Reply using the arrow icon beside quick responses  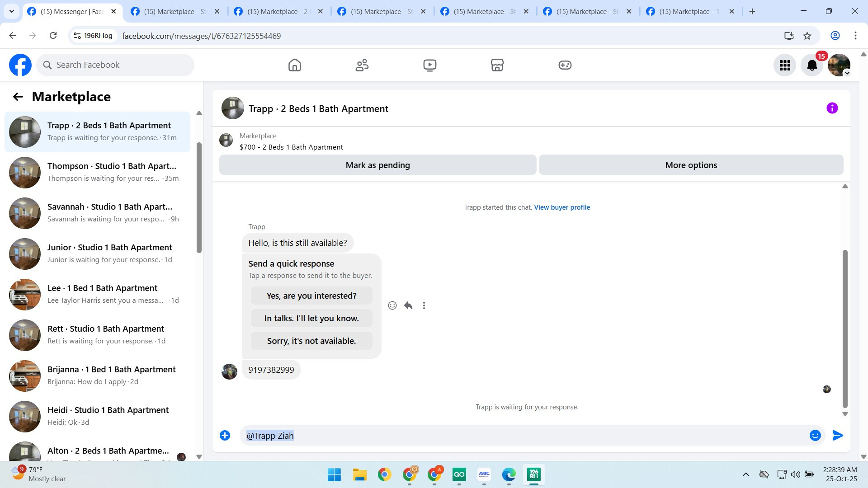pyautogui.click(x=408, y=305)
